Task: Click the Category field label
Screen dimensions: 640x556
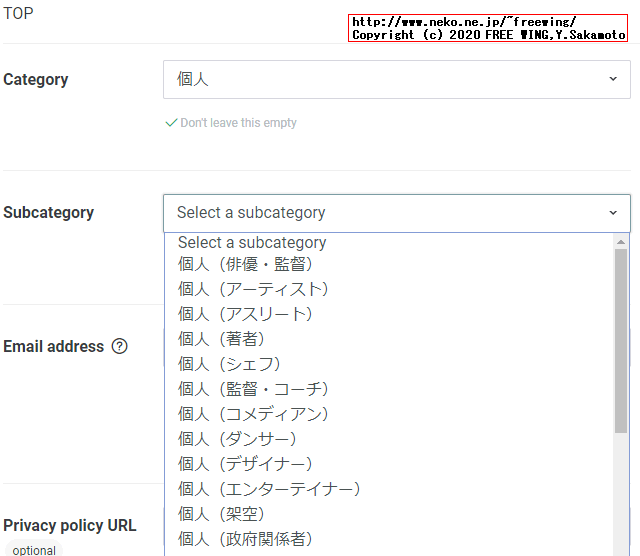Action: point(36,80)
